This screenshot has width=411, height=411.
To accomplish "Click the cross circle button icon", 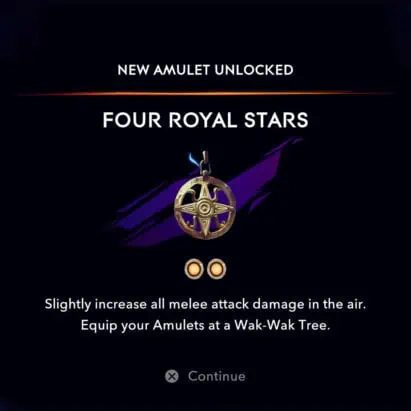I will tap(172, 376).
